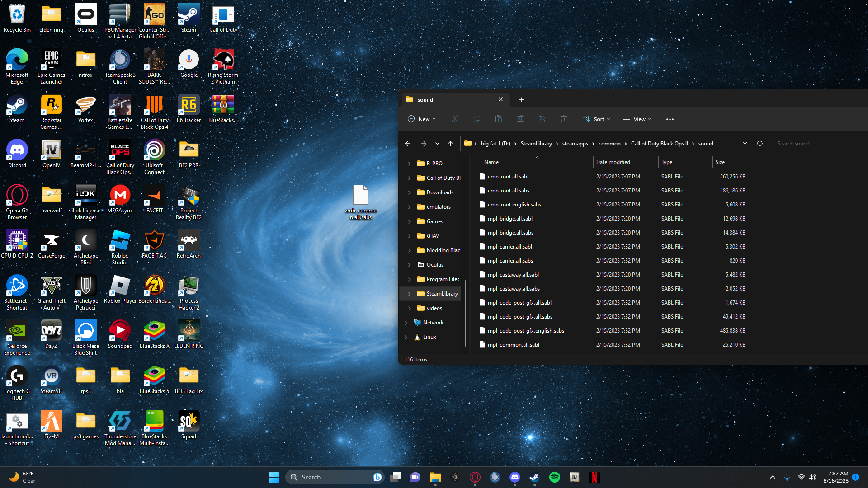The width and height of the screenshot is (868, 488).
Task: Open the weather widget showing 63°F Clear
Action: point(23,477)
